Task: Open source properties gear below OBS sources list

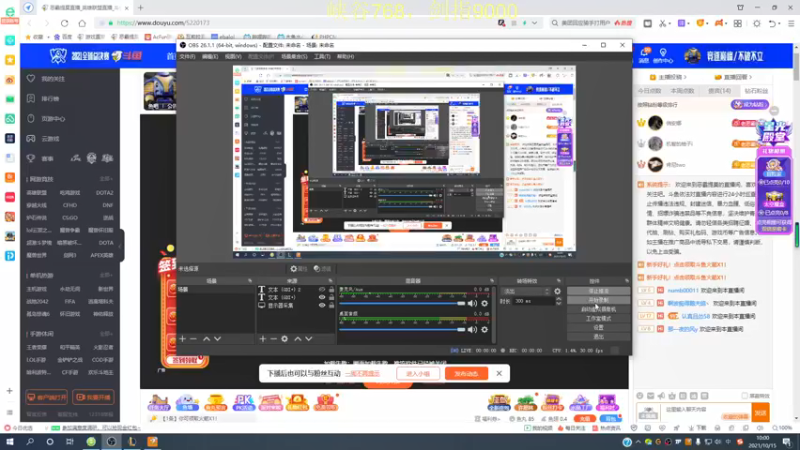Action: pos(285,339)
